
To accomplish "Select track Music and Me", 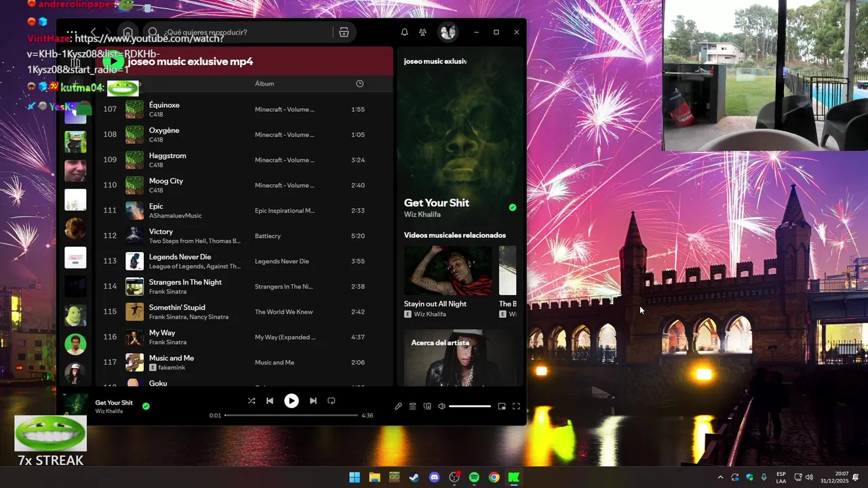I will click(244, 362).
